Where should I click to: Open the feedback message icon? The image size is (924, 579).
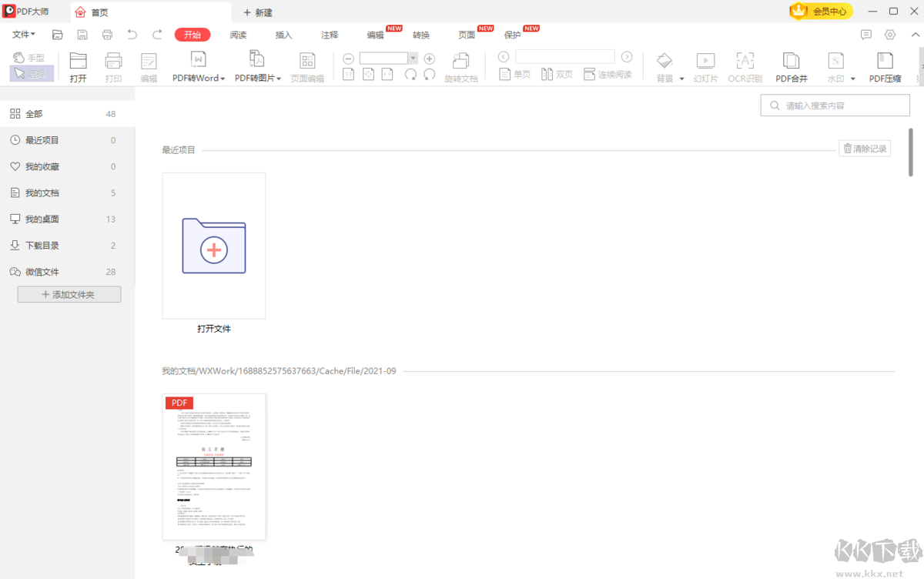866,35
